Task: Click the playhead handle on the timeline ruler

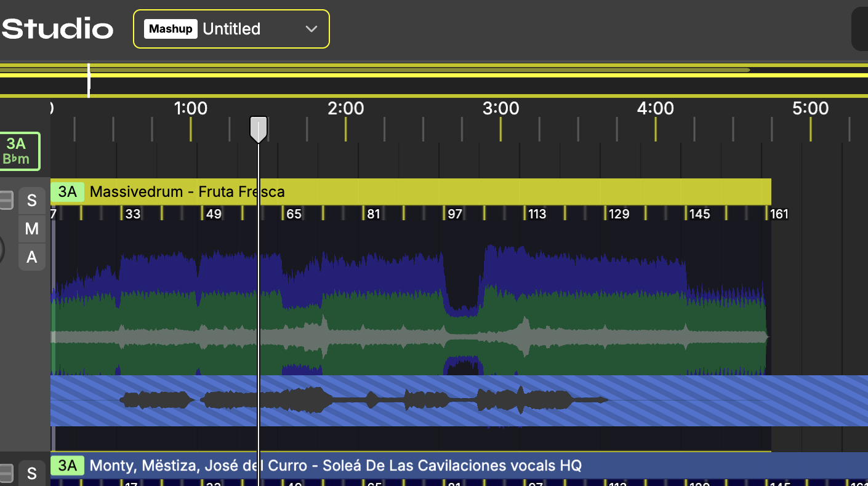Action: [x=258, y=129]
